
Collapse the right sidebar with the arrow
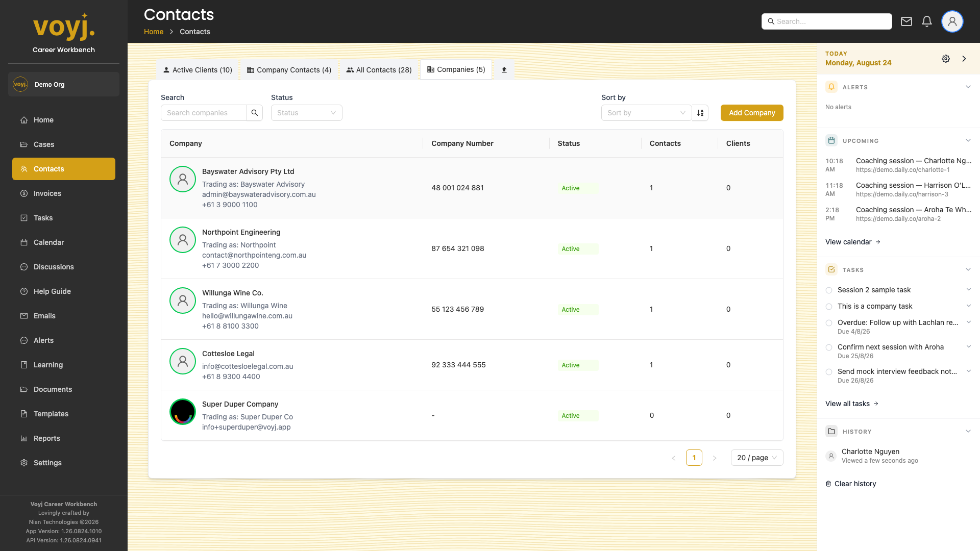click(x=964, y=59)
